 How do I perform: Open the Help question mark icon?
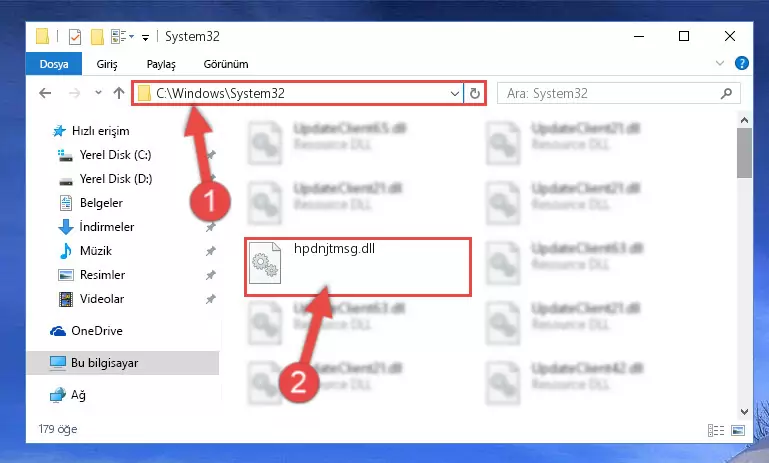coord(742,63)
